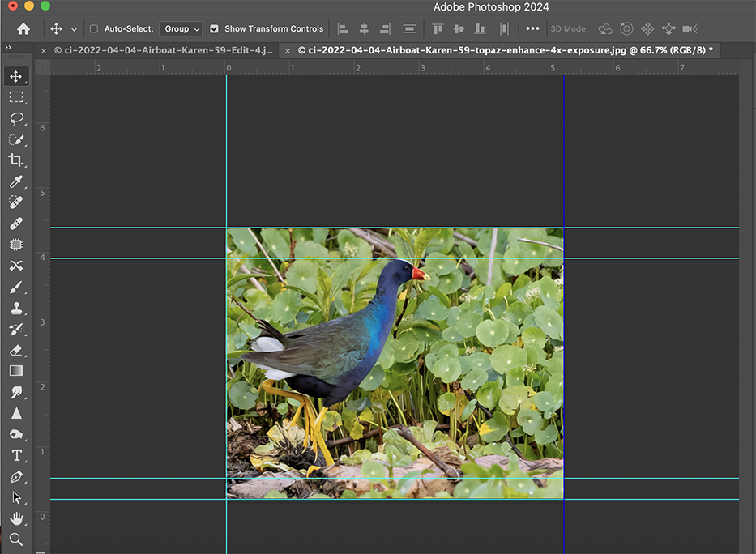Open the three-dots align and distribute options

pyautogui.click(x=532, y=29)
